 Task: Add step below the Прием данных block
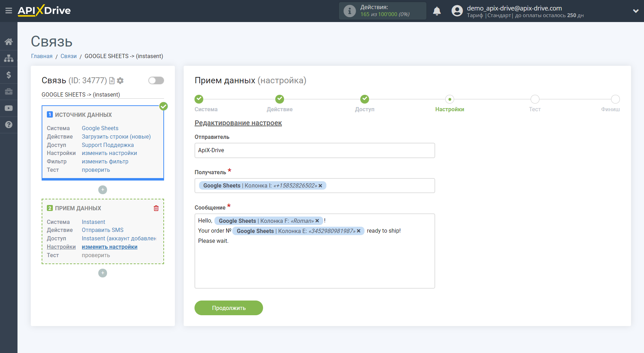[x=102, y=273]
